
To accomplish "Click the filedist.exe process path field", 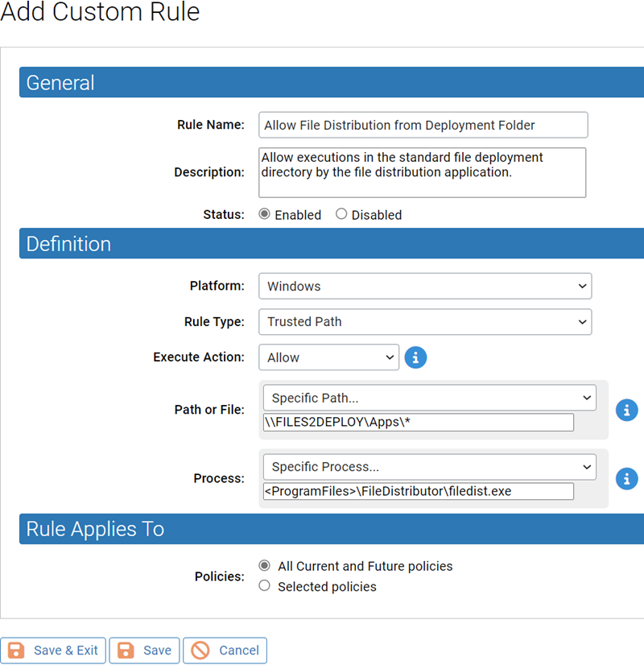I will point(418,491).
